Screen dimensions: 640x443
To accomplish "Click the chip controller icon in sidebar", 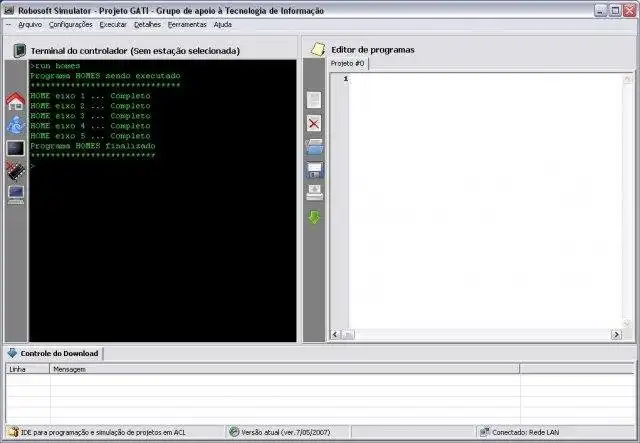I will [16, 171].
